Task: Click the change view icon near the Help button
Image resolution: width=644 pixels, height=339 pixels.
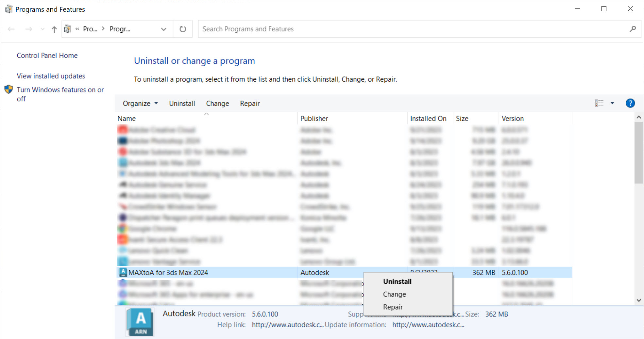Action: (600, 103)
